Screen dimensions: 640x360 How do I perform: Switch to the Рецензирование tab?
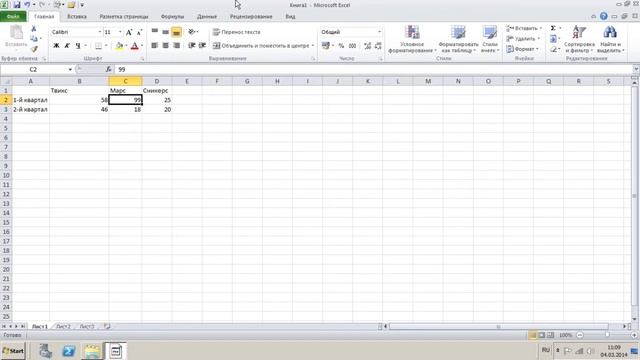coord(251,17)
